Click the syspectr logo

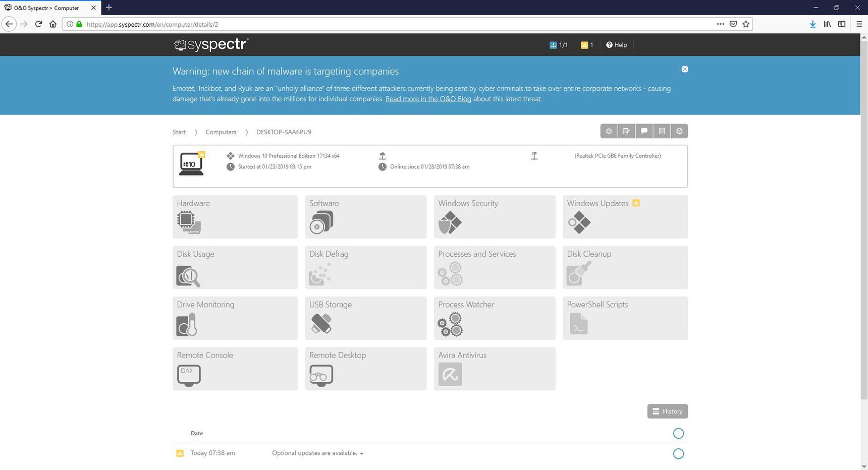tap(211, 45)
